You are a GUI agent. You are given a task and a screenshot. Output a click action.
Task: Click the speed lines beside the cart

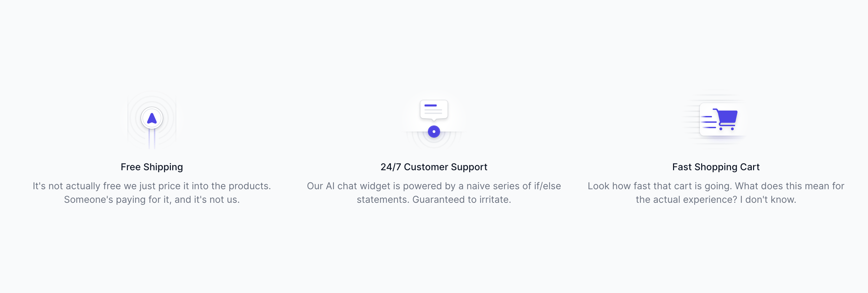click(x=709, y=122)
